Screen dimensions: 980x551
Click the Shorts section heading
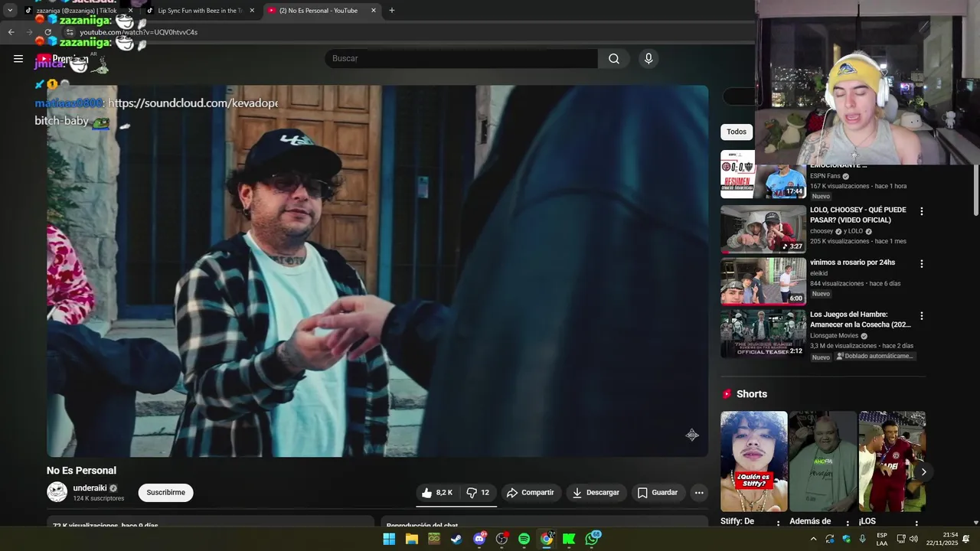pos(752,394)
